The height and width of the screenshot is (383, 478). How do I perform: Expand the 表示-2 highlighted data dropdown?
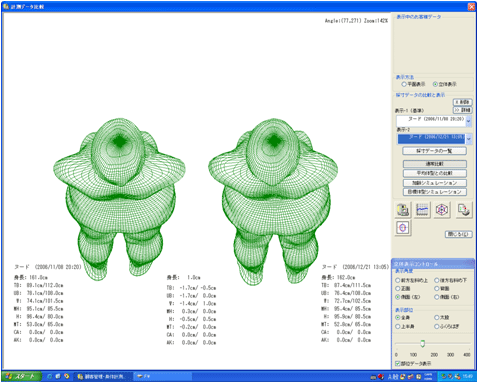pyautogui.click(x=468, y=139)
